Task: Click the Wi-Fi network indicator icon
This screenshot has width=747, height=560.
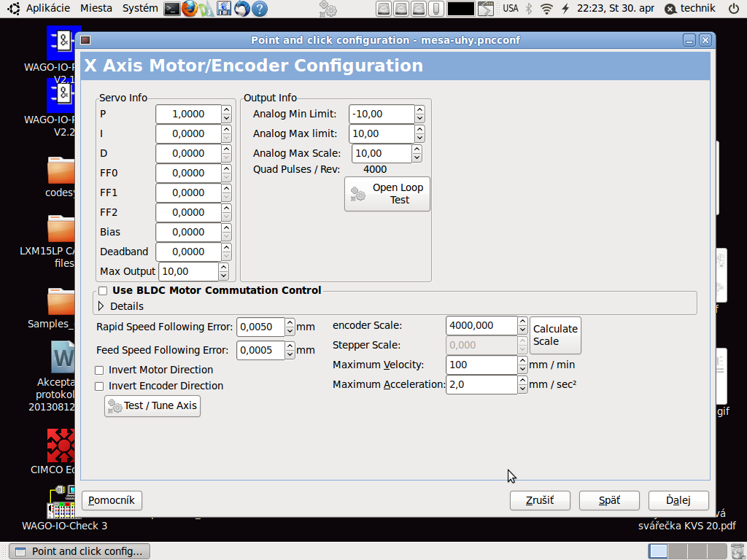Action: tap(546, 9)
